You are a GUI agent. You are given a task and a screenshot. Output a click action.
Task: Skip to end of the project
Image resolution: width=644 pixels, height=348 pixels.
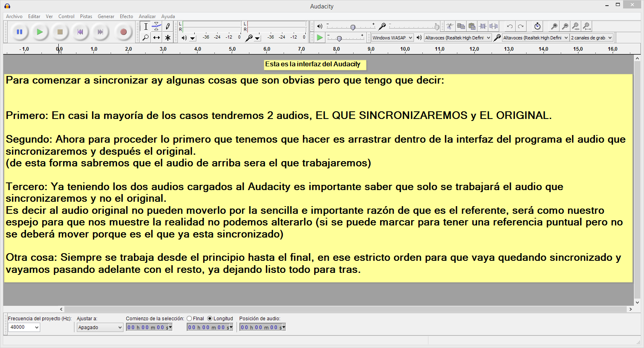pyautogui.click(x=101, y=32)
